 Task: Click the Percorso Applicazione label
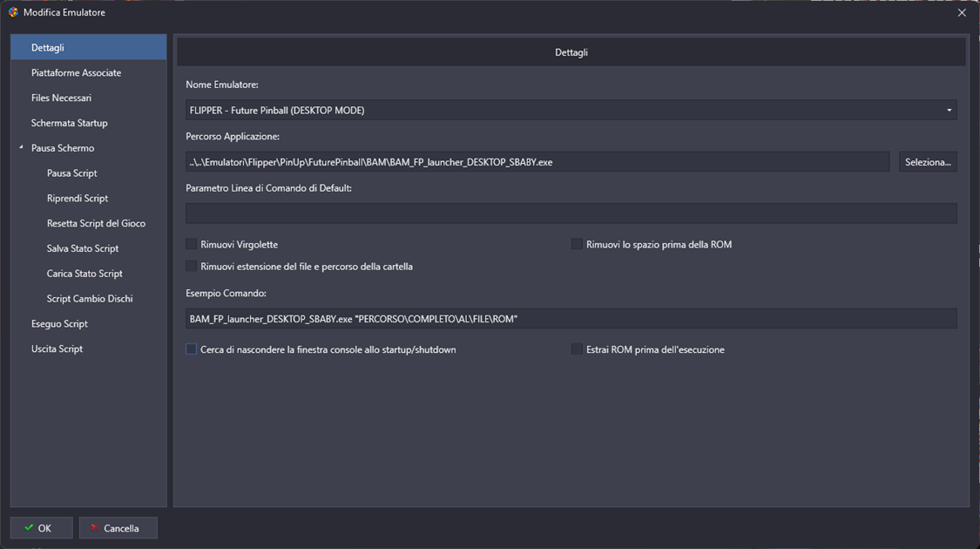pos(233,136)
